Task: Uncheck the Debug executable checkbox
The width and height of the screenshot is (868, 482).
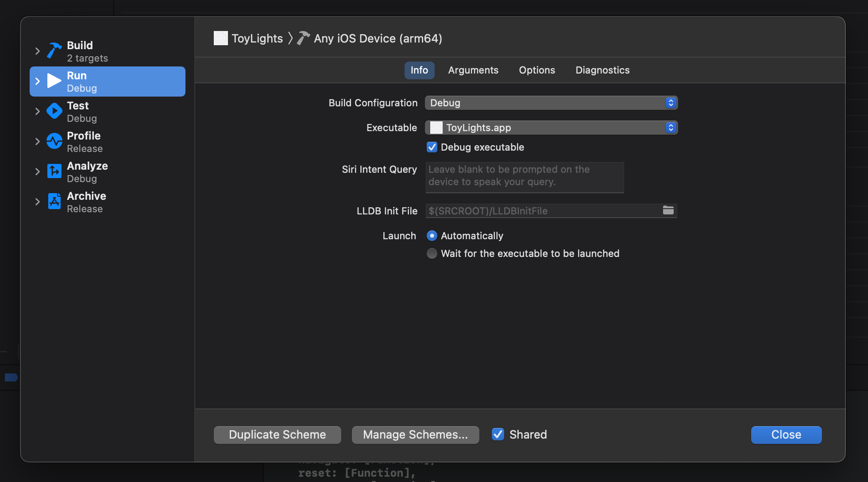Action: [432, 147]
